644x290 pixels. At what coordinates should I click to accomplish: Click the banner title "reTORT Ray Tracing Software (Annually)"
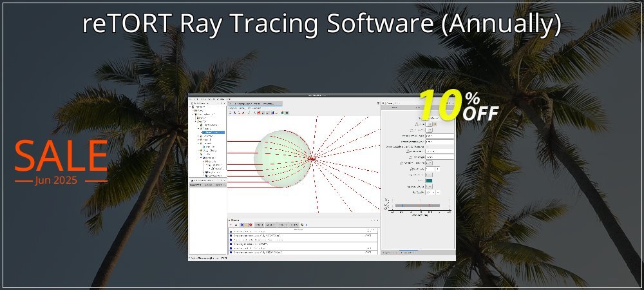[x=321, y=24]
